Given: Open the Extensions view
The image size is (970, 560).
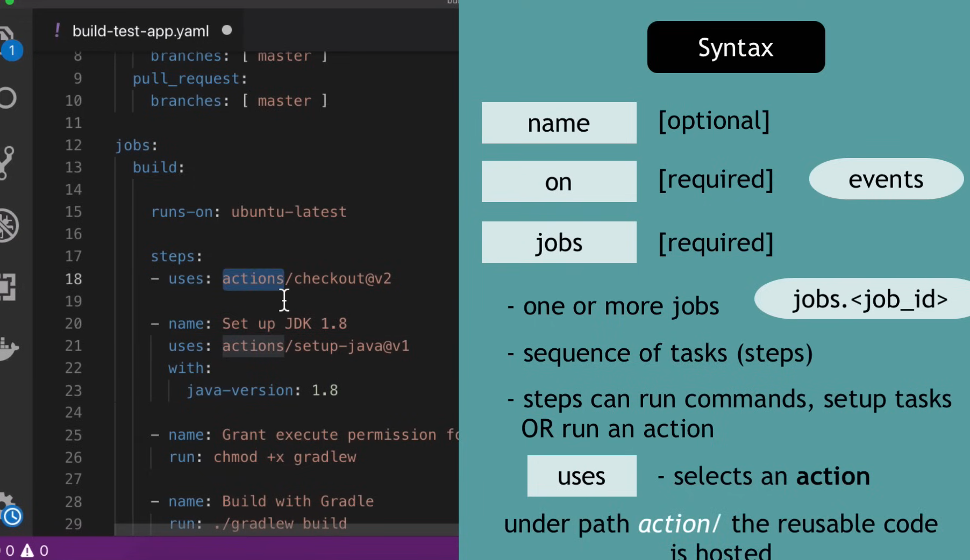Looking at the screenshot, I should [7, 287].
